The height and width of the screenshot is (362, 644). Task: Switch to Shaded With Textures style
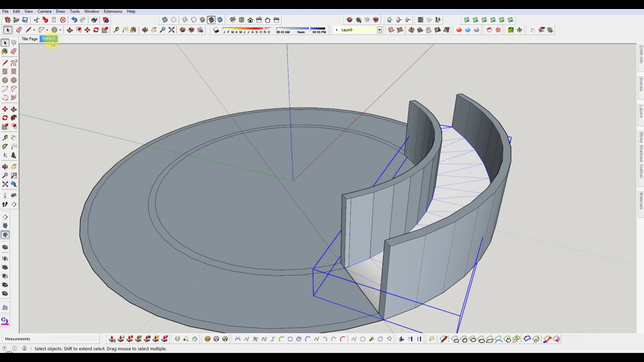click(211, 20)
